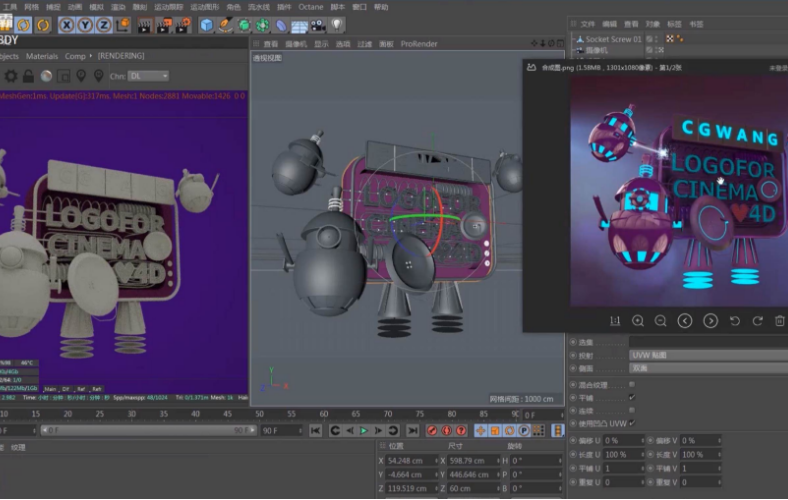Rotate image counterclockwise in viewer
This screenshot has height=500, width=788.
coord(735,321)
